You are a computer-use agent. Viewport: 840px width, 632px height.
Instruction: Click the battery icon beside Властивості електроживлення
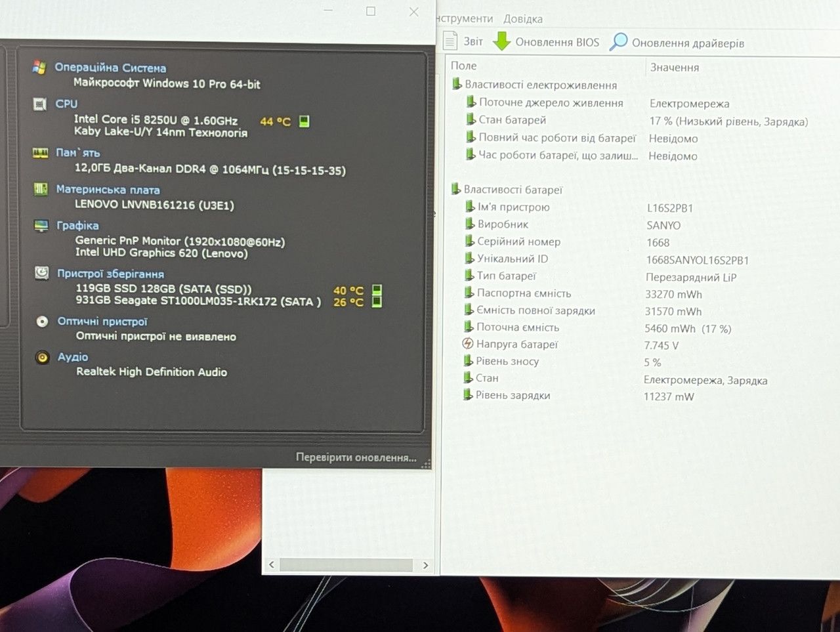(x=457, y=84)
